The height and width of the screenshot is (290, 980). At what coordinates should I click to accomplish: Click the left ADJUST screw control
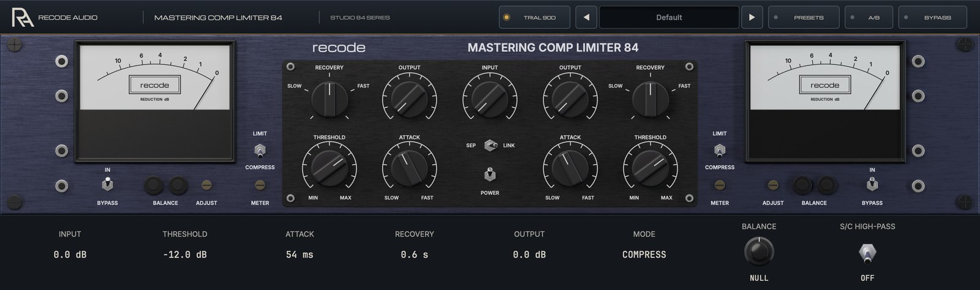[x=206, y=185]
